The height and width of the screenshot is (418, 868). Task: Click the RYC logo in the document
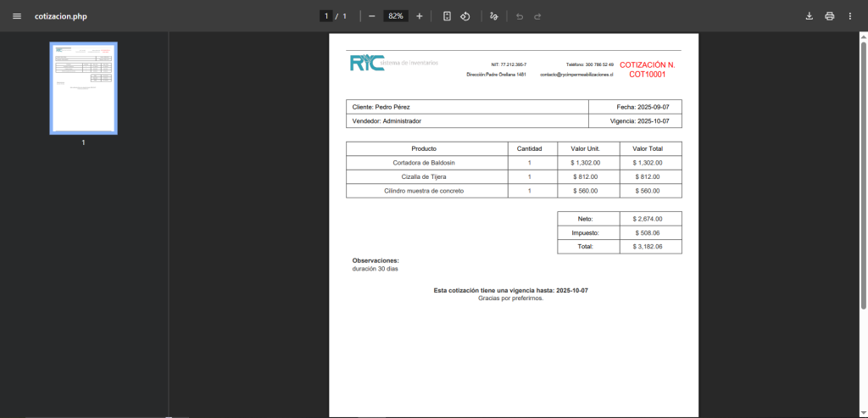pos(366,64)
